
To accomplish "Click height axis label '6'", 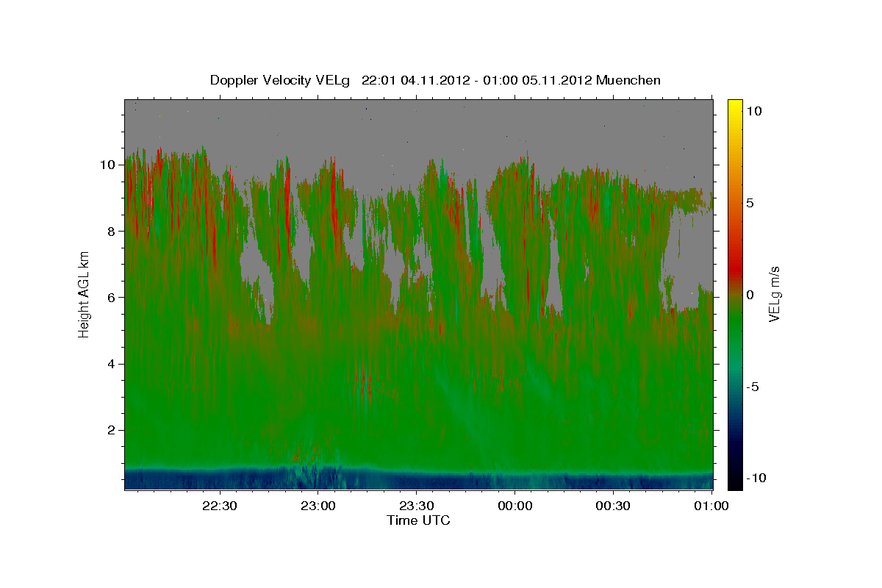I will [x=112, y=297].
